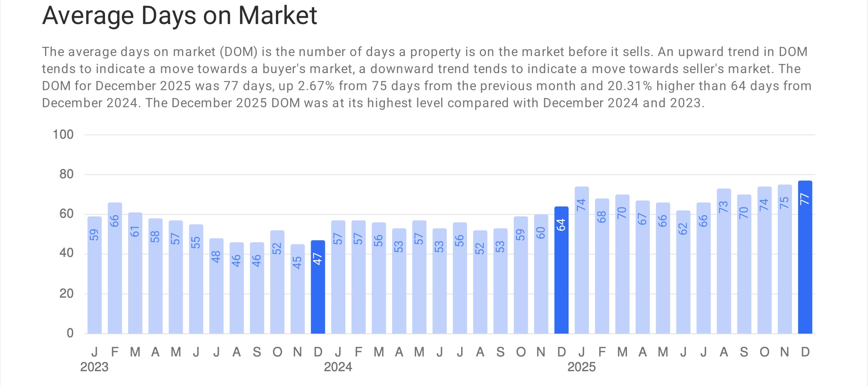Select the June 2023 bar labeled 55
The width and height of the screenshot is (868, 386).
(196, 279)
